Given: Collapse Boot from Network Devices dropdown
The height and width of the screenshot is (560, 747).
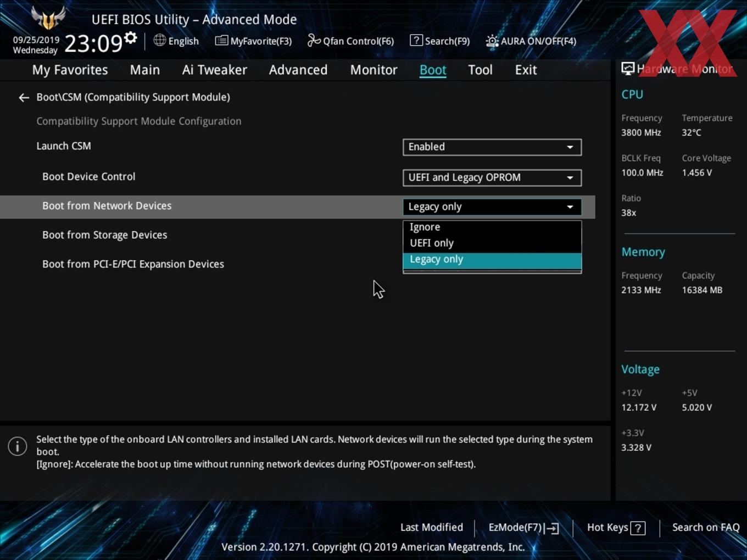Looking at the screenshot, I should click(x=570, y=207).
